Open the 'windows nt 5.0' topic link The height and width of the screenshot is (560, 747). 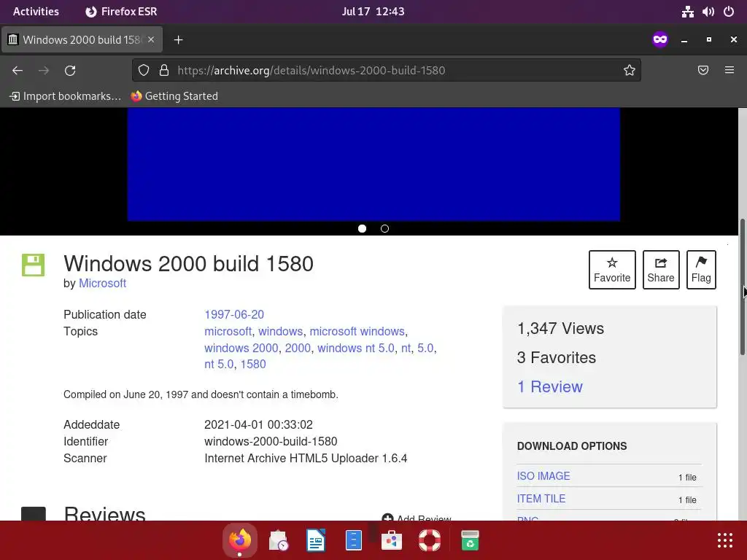pos(356,348)
